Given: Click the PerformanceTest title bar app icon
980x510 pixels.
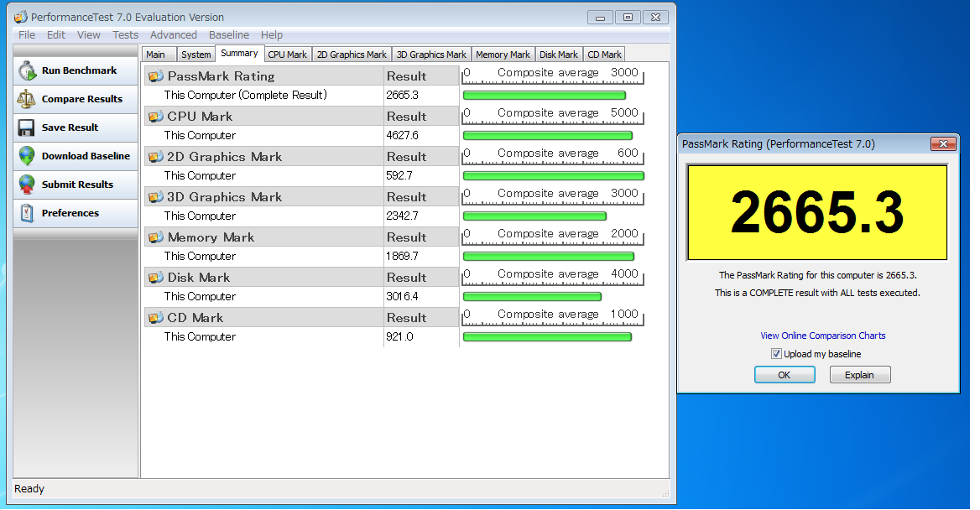Looking at the screenshot, I should pos(21,17).
